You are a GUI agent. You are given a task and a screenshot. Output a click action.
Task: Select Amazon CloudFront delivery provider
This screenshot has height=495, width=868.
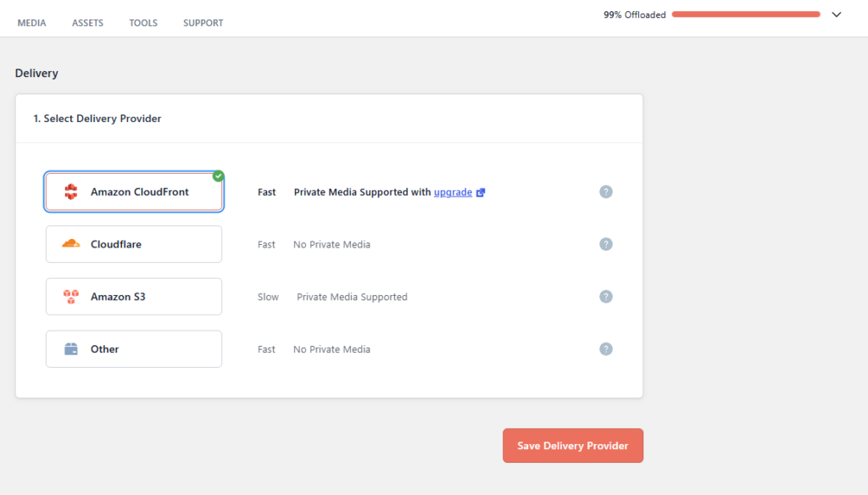click(x=134, y=192)
